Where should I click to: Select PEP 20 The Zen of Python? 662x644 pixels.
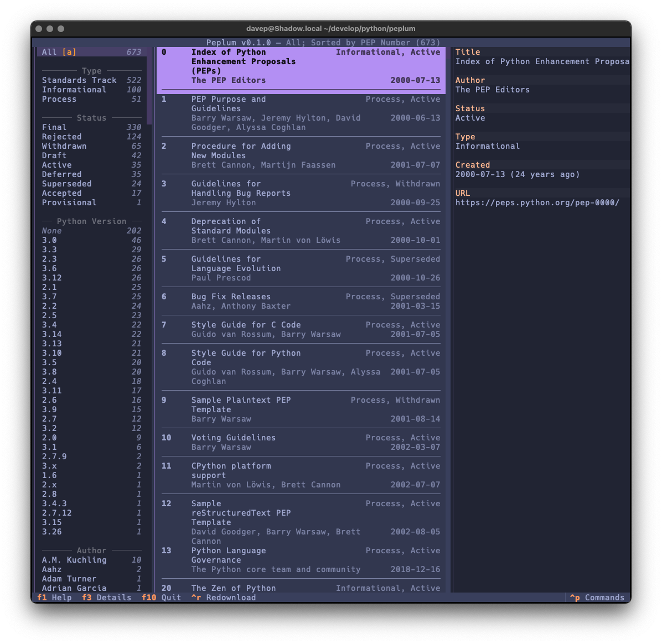pos(301,588)
